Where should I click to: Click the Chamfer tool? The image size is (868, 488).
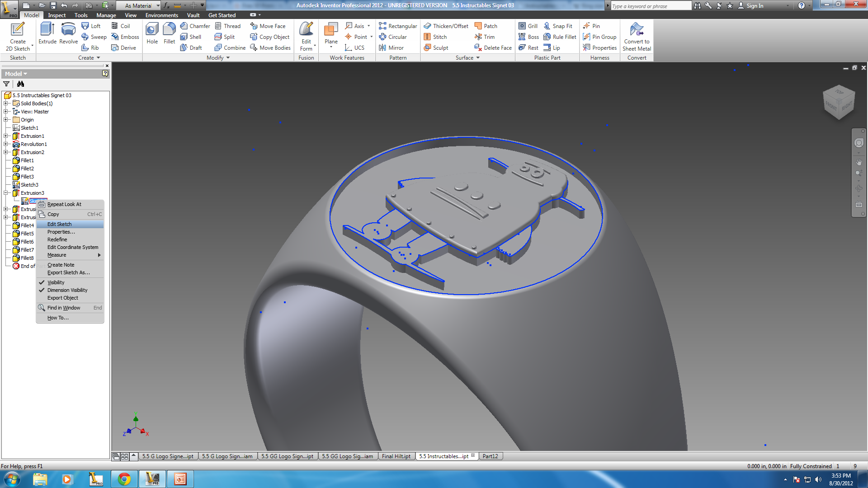(195, 26)
